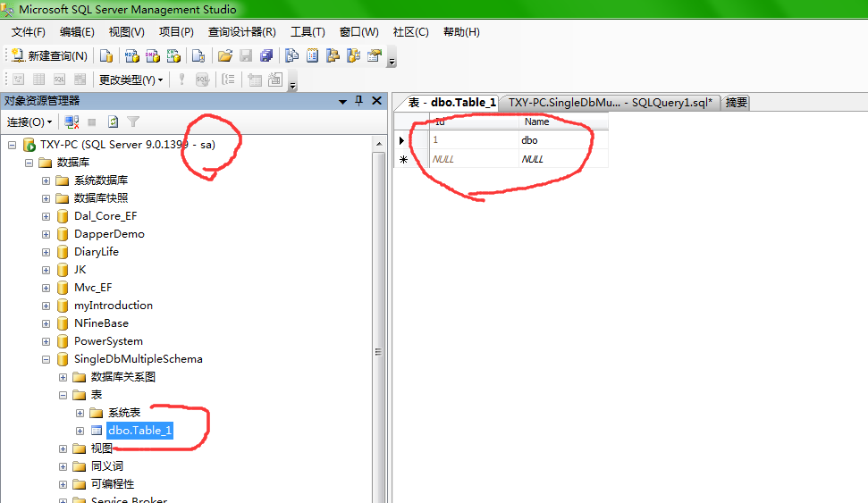Viewport: 868px width, 503px height.
Task: Select the NFineBase database
Action: pyautogui.click(x=101, y=323)
